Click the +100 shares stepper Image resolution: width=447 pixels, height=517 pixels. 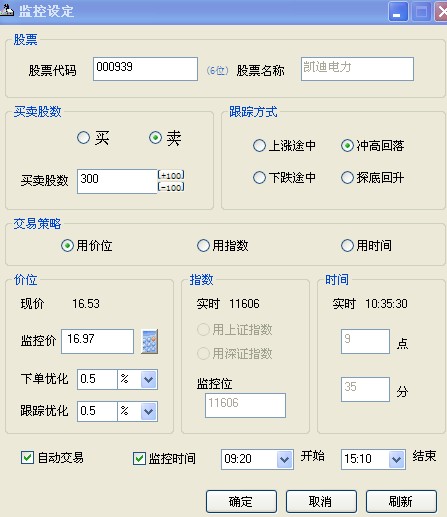point(171,175)
